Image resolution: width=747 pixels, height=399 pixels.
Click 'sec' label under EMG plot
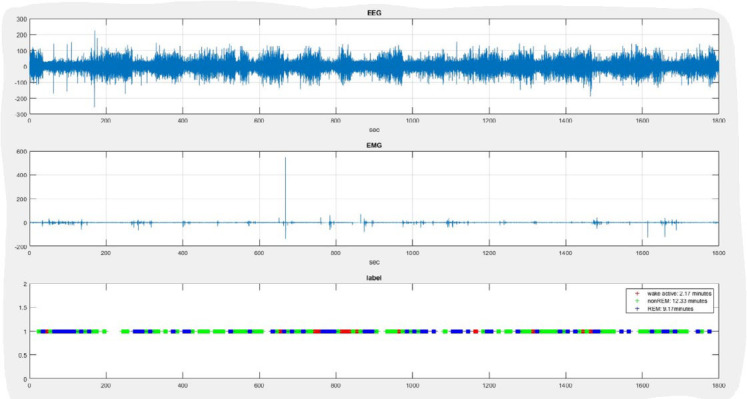click(x=374, y=262)
